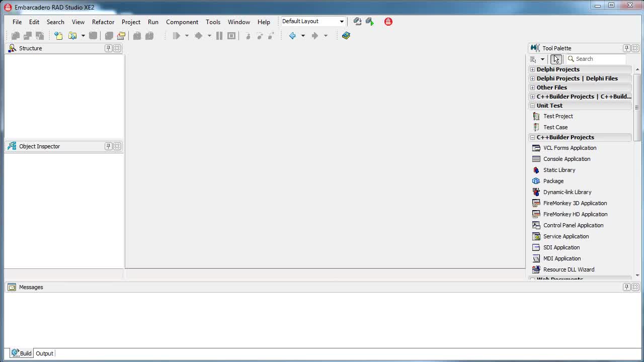Collapse the Unit Test category
This screenshot has width=644, height=362.
[x=532, y=106]
